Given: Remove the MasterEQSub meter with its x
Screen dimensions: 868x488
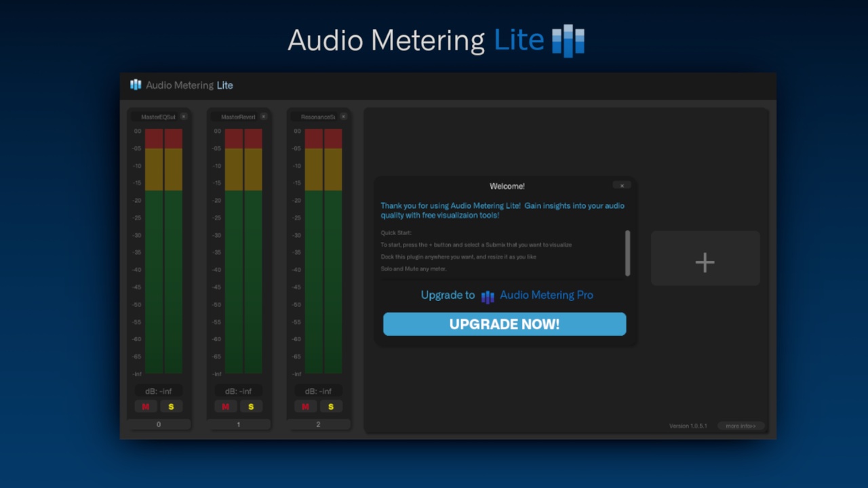Looking at the screenshot, I should tap(183, 117).
